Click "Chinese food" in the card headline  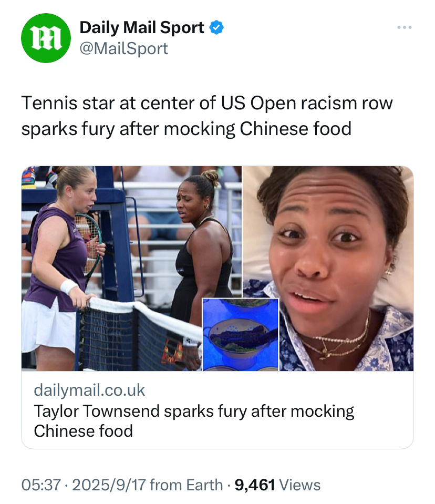(x=83, y=431)
